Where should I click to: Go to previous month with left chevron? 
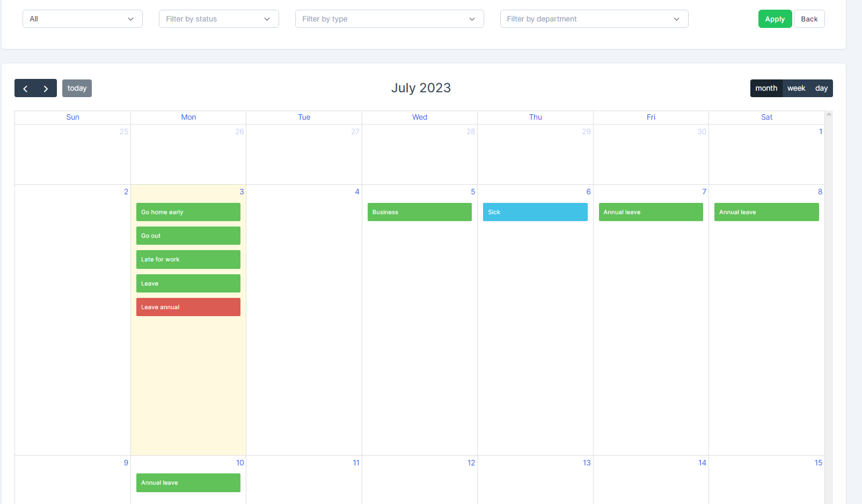point(25,89)
